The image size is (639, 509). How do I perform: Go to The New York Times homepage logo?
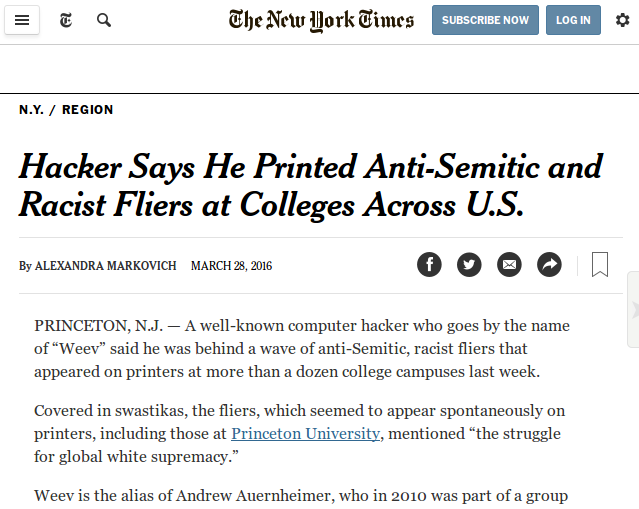[320, 20]
